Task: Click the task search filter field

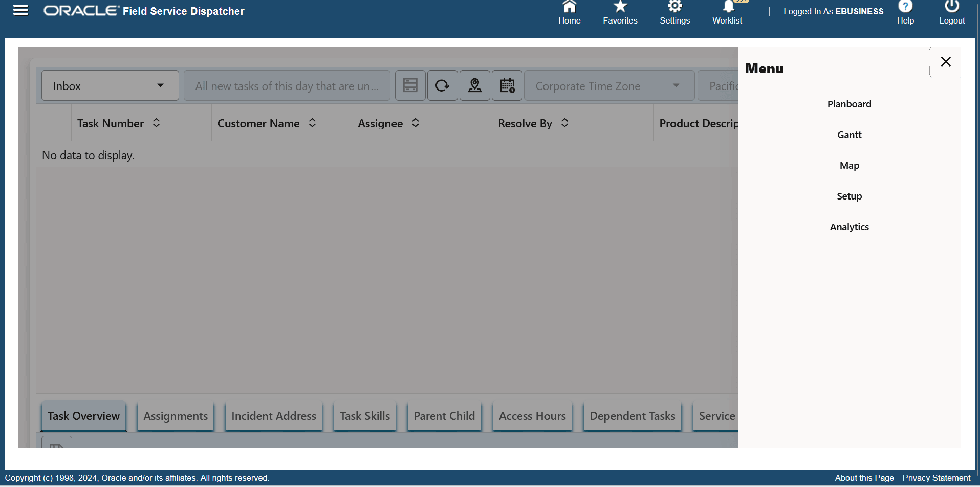Action: [287, 85]
